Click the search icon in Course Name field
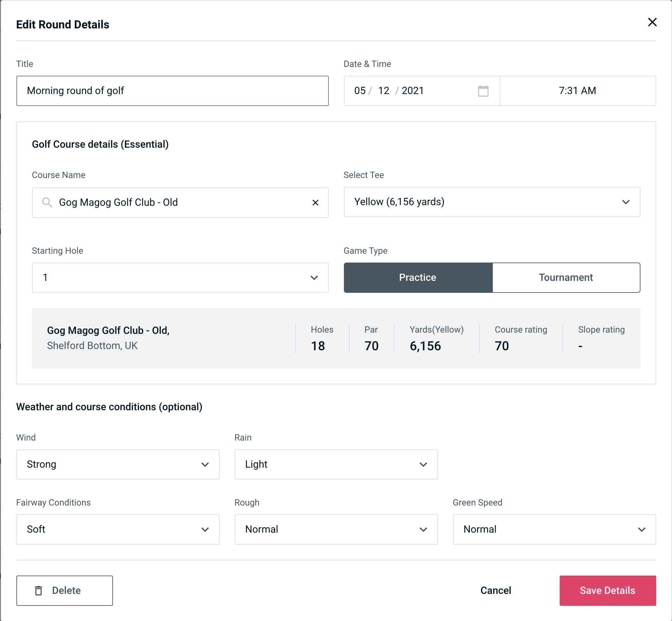 (47, 202)
